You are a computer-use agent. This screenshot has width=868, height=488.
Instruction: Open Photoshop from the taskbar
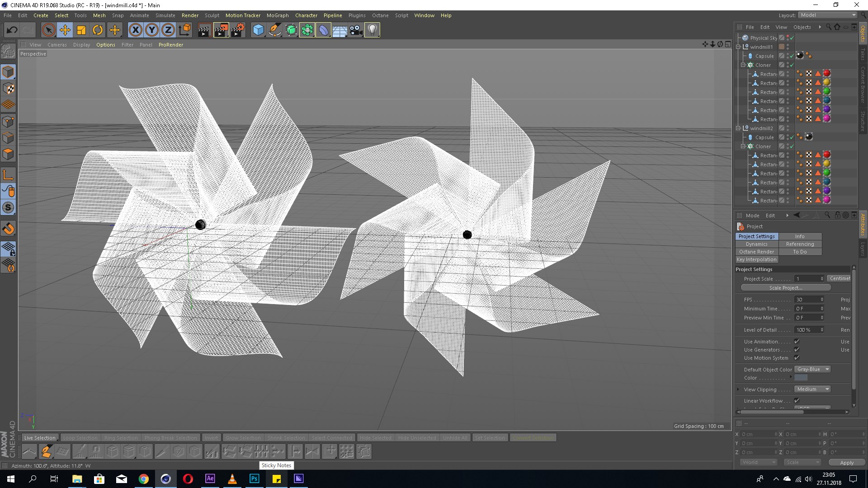[255, 479]
